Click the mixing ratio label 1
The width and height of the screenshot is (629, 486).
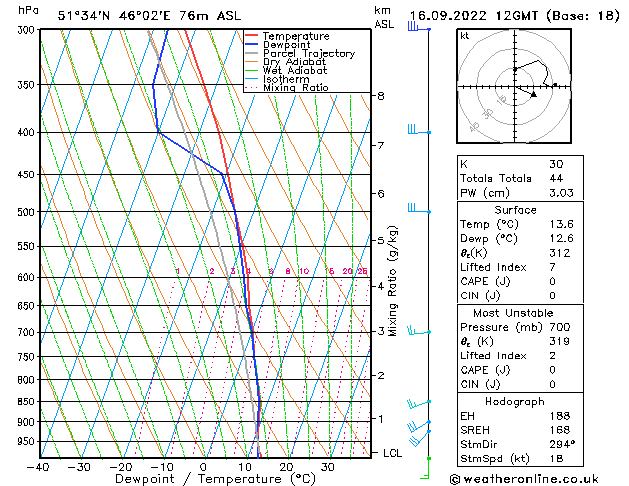pyautogui.click(x=177, y=271)
